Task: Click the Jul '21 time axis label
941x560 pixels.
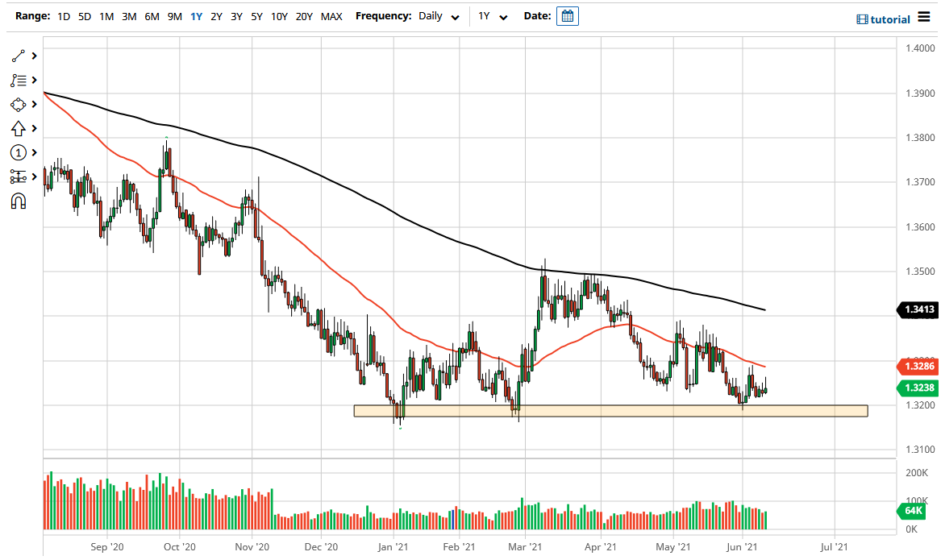Action: (x=835, y=547)
